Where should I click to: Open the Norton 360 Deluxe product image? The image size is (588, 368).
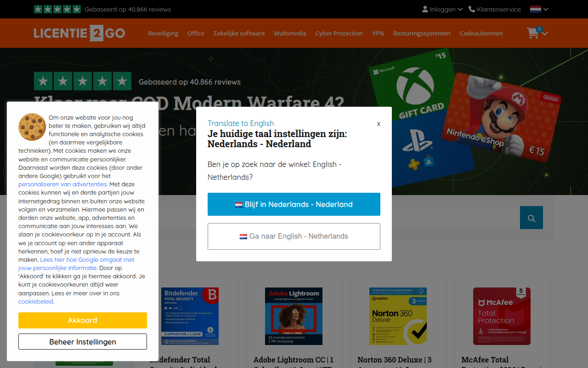tap(398, 316)
